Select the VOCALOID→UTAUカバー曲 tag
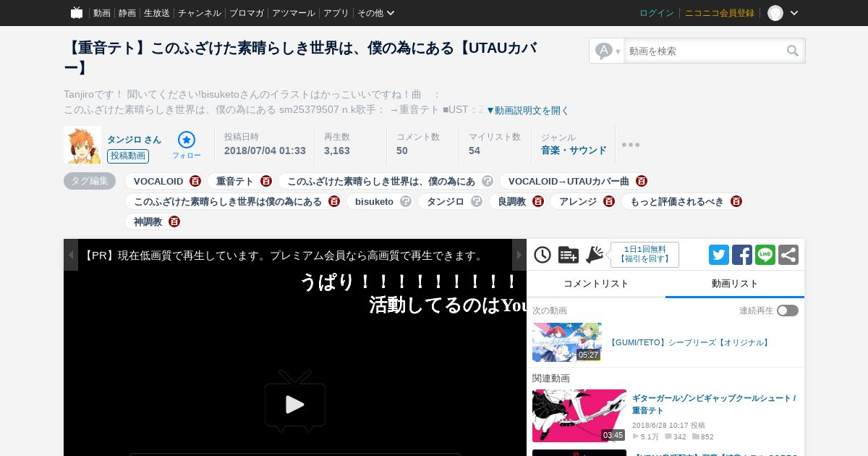Viewport: 868px width, 456px height. pyautogui.click(x=569, y=181)
